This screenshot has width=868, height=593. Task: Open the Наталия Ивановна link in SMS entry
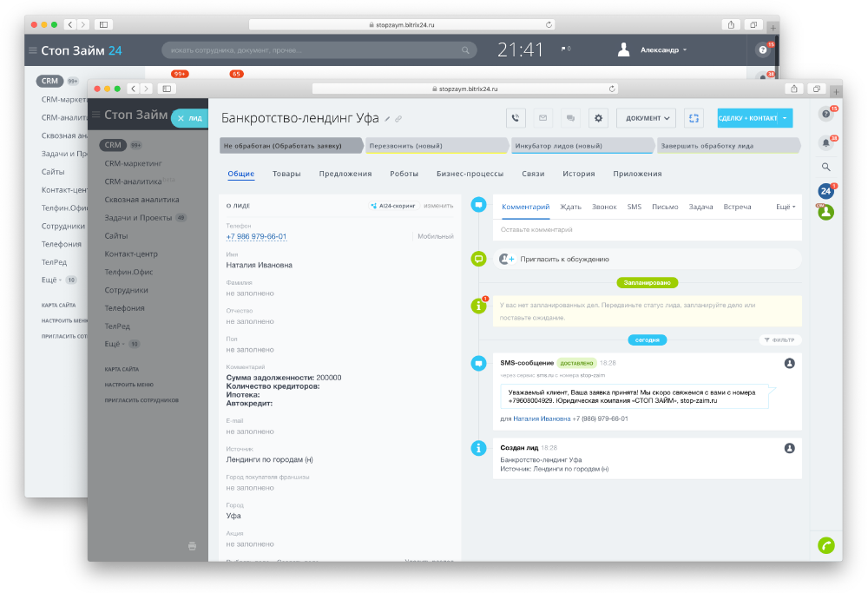point(542,419)
